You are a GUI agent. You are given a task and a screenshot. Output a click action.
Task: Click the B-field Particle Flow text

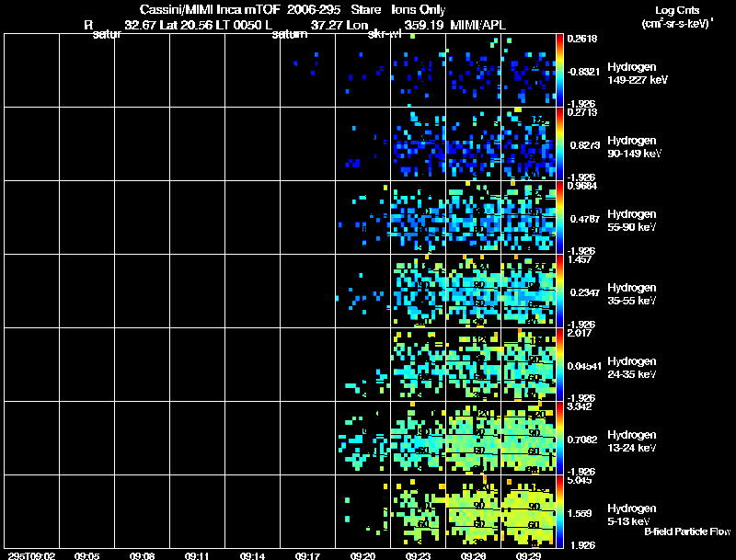[687, 531]
